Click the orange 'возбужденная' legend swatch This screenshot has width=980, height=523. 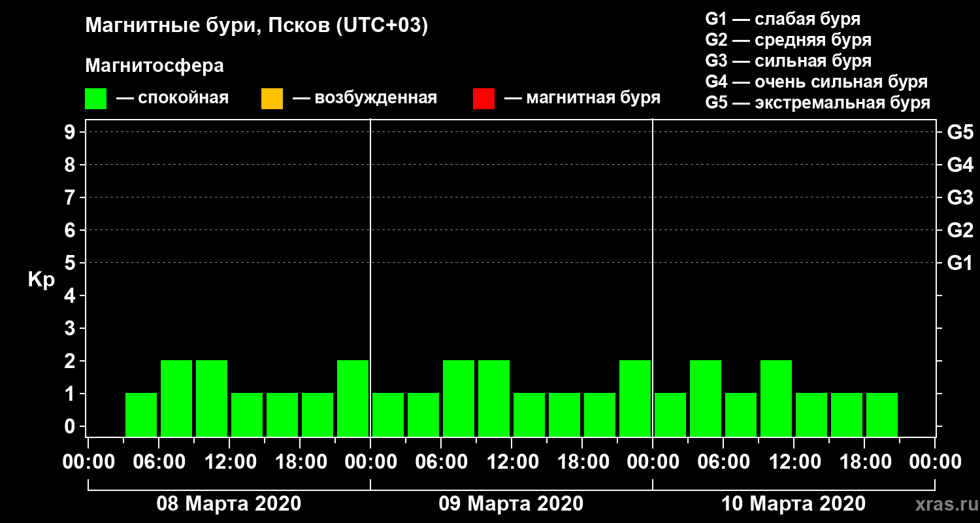[x=272, y=99]
